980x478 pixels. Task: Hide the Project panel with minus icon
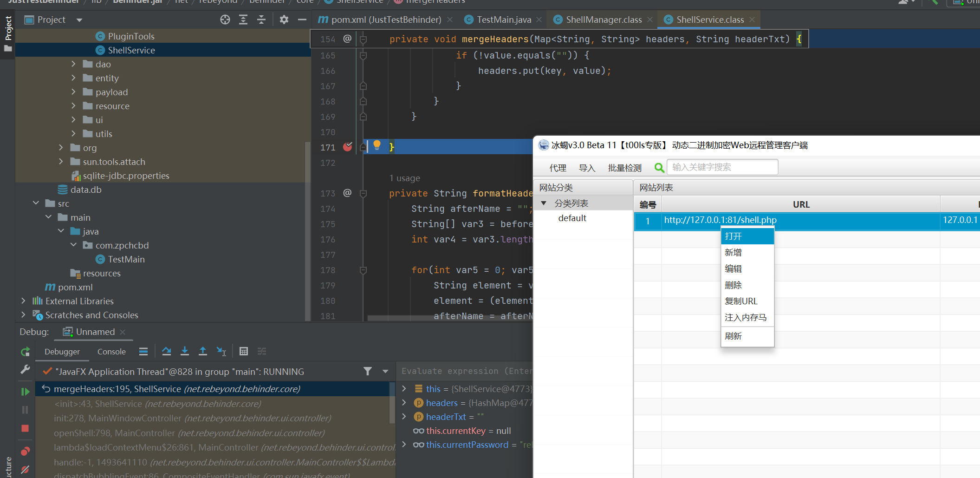point(302,20)
